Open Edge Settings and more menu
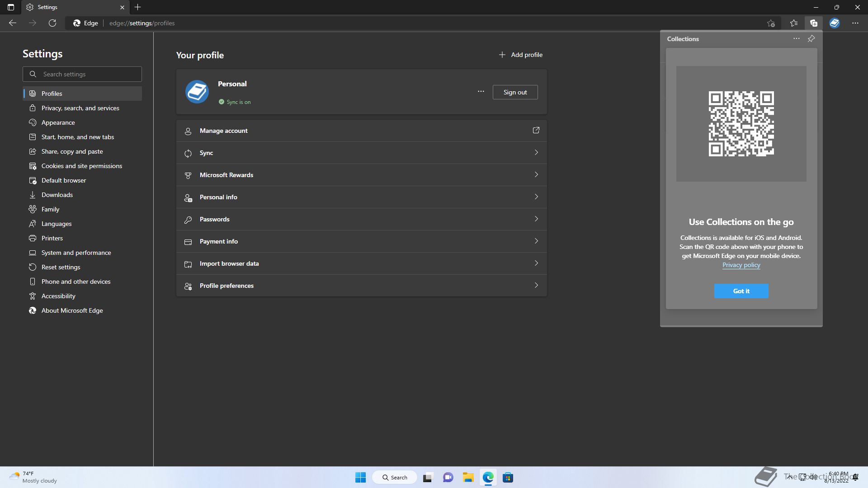This screenshot has height=488, width=868. click(x=855, y=23)
